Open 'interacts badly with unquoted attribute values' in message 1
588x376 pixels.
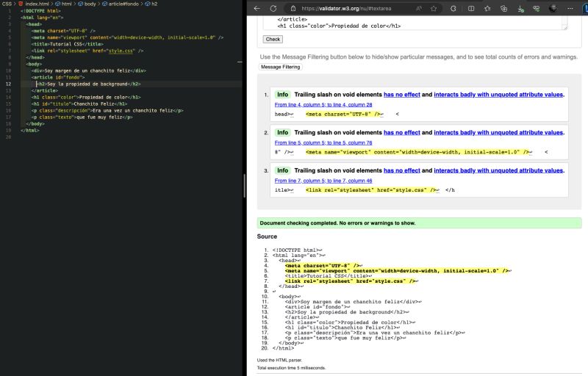tap(498, 95)
